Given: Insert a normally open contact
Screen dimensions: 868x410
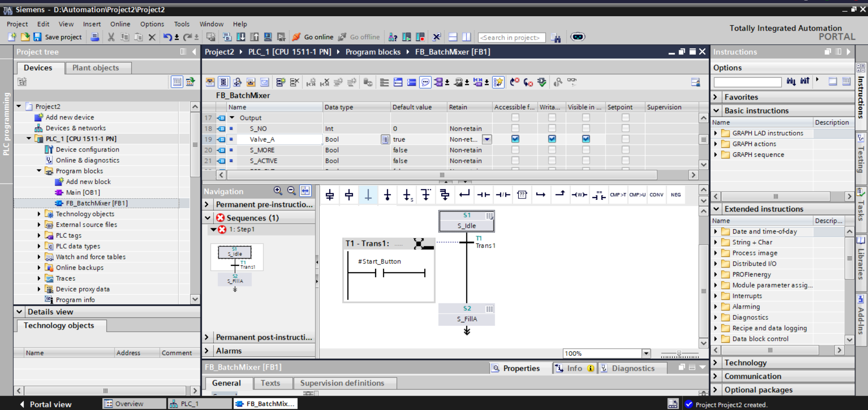Looking at the screenshot, I should pyautogui.click(x=483, y=195).
